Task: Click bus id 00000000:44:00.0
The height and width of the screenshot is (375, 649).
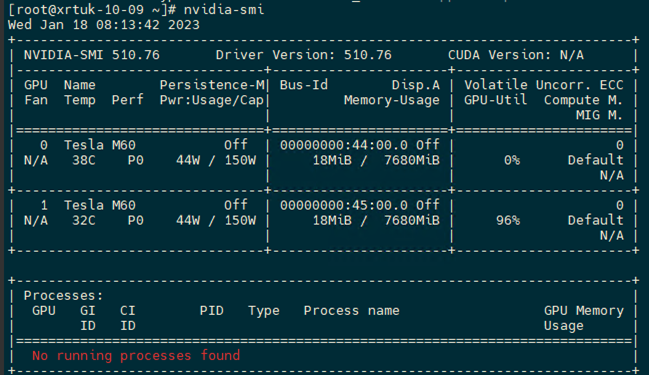Action: (344, 145)
